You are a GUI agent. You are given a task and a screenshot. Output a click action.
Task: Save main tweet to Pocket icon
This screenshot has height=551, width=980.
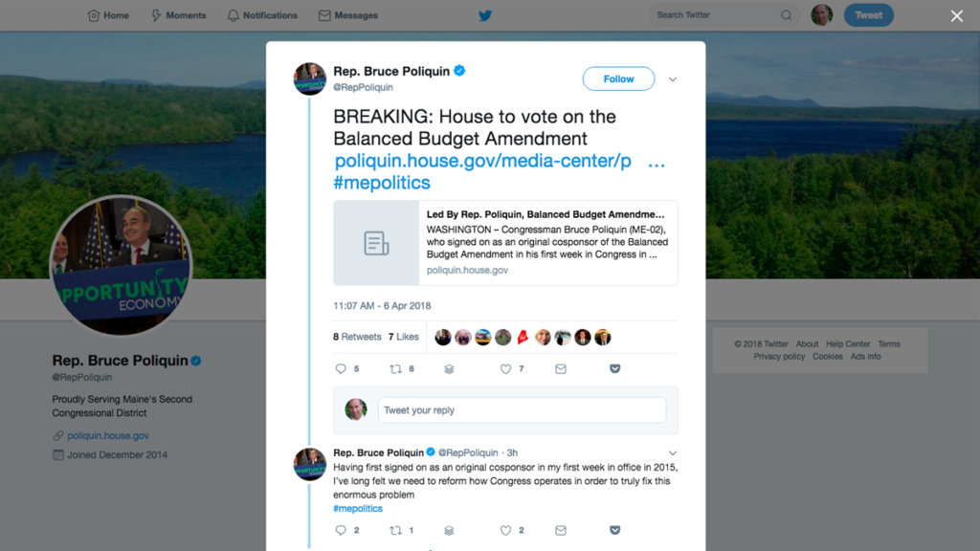(x=615, y=368)
